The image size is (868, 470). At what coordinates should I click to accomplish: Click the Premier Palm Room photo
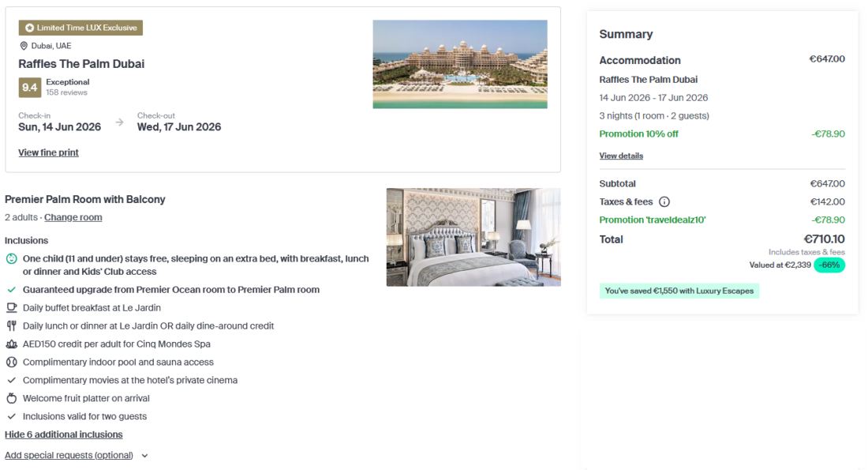[x=473, y=236]
